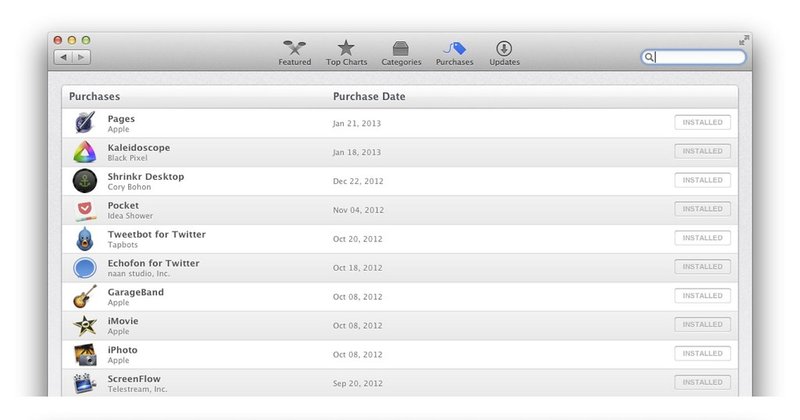Click the Kaleidoscope app icon

[x=85, y=152]
